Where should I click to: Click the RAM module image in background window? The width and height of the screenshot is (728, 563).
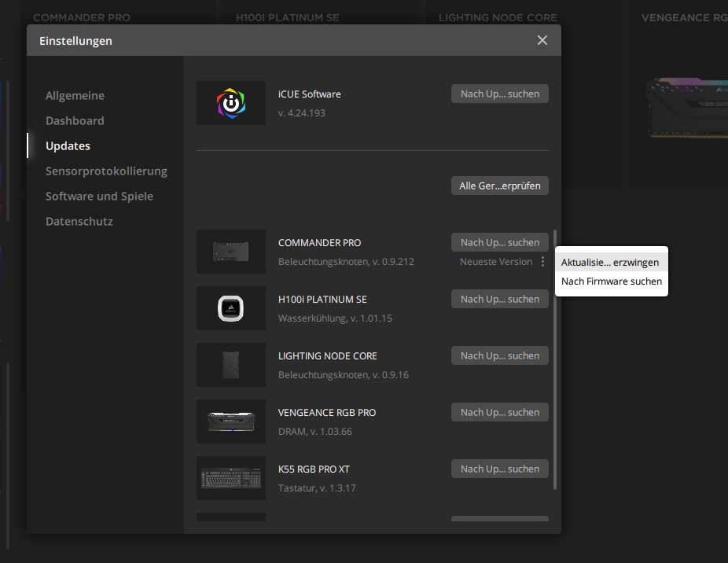coord(686,108)
